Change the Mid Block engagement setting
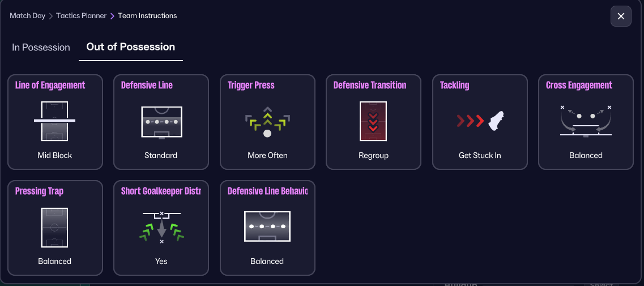 tap(55, 155)
